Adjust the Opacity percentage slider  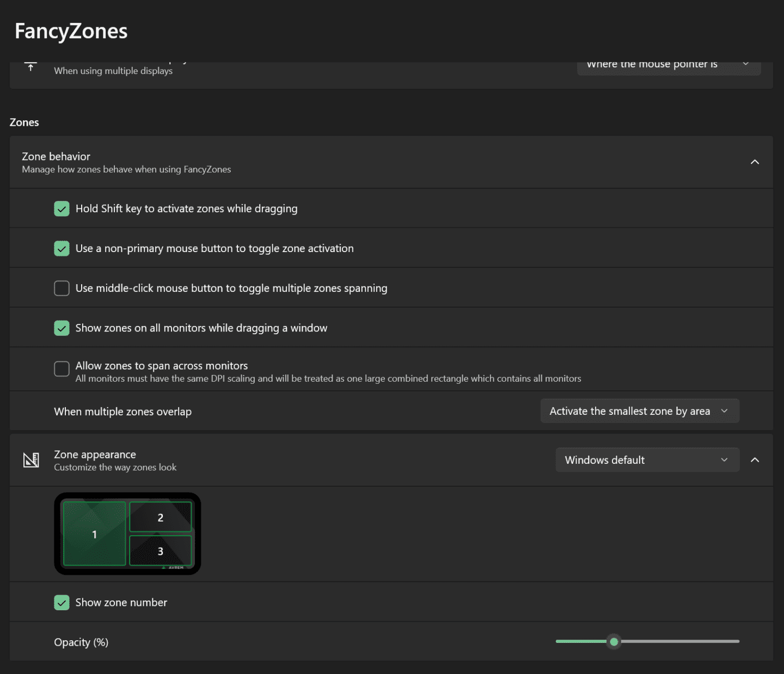click(614, 642)
